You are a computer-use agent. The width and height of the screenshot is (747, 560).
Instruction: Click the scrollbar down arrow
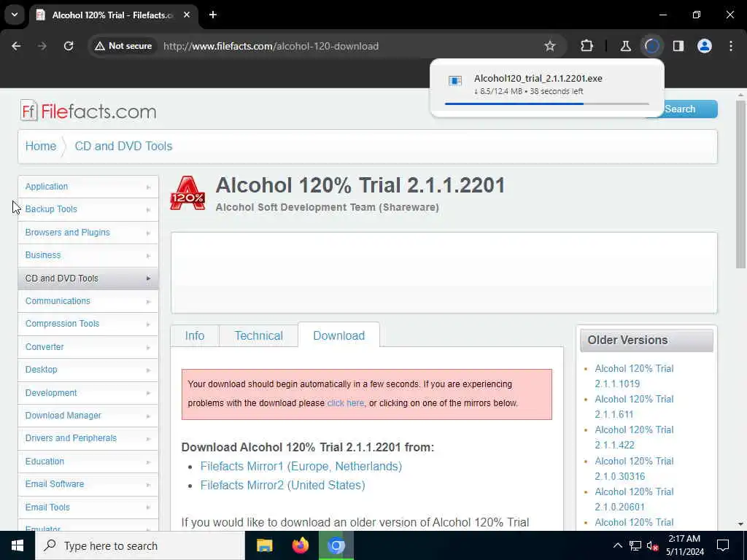pos(740,524)
